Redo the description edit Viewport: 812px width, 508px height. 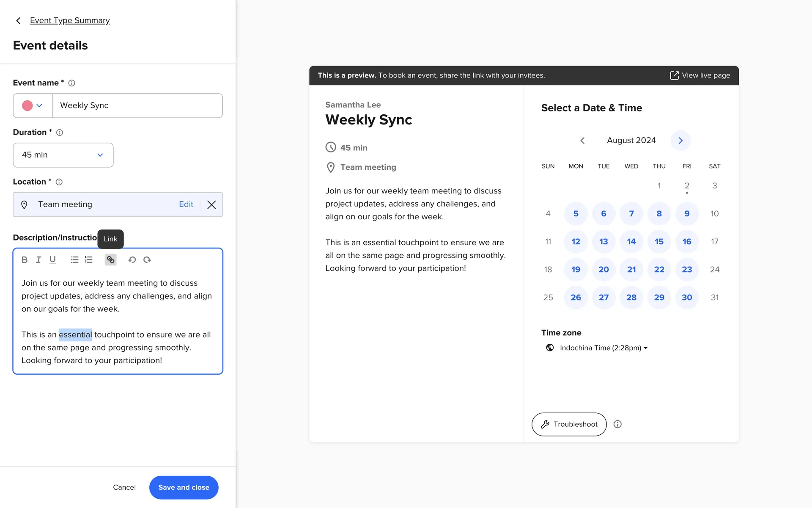147,260
